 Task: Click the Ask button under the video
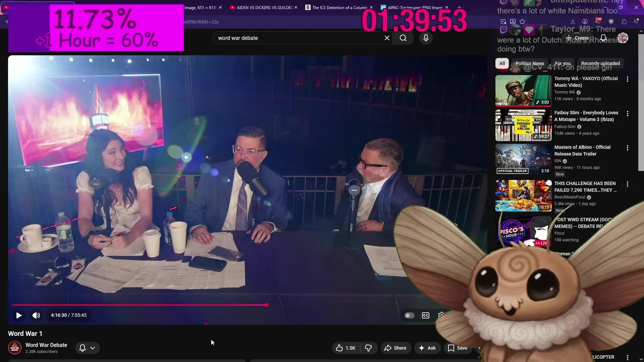point(427,348)
